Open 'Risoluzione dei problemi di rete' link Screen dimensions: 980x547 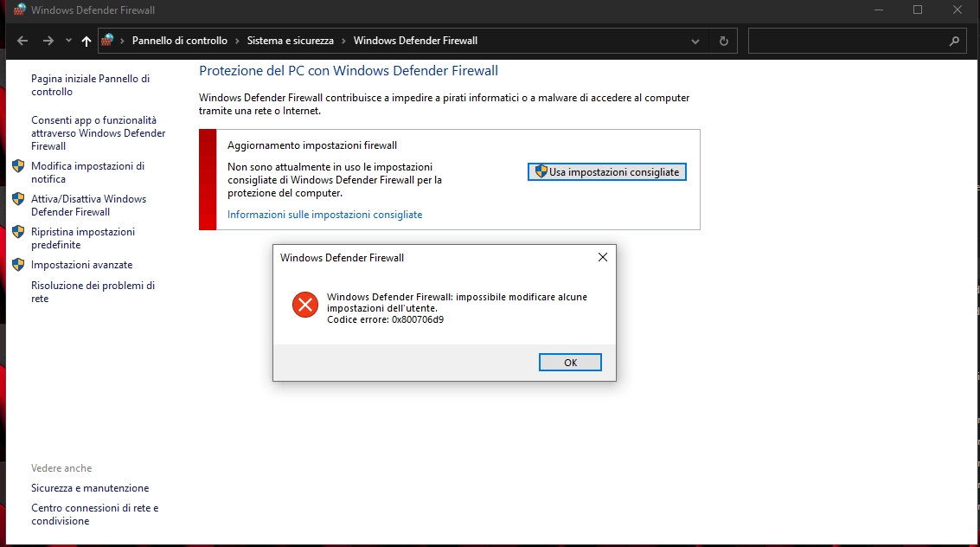point(93,292)
